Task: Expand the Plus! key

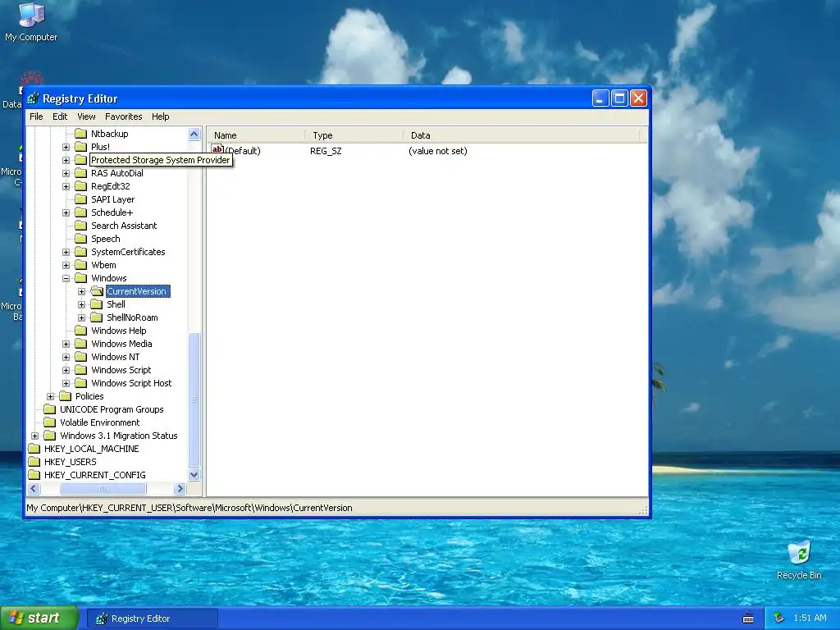Action: (66, 147)
